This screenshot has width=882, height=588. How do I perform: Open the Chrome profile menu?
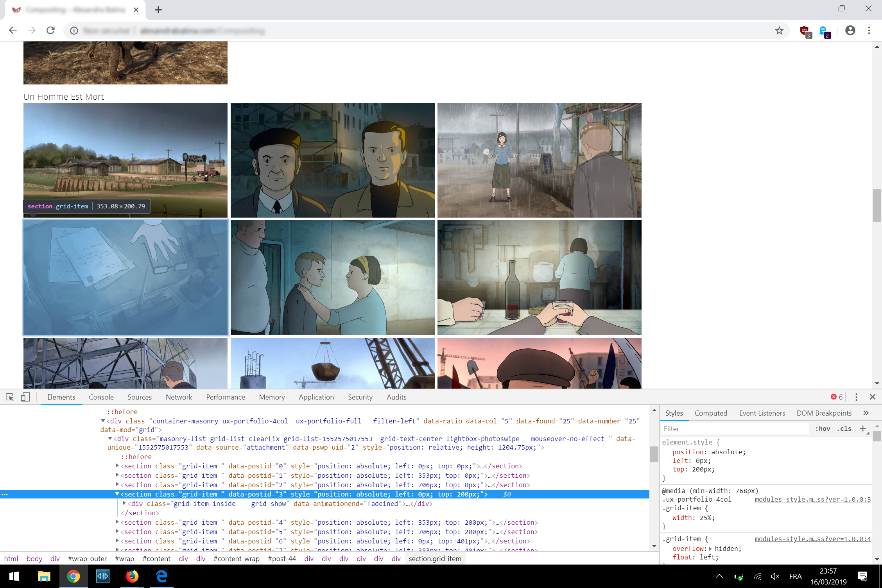850,30
